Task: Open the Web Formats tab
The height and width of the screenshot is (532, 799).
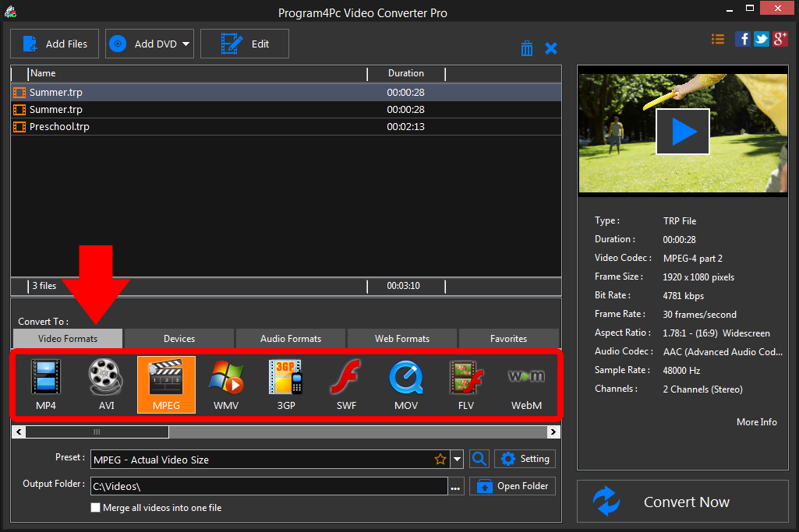Action: (x=401, y=338)
